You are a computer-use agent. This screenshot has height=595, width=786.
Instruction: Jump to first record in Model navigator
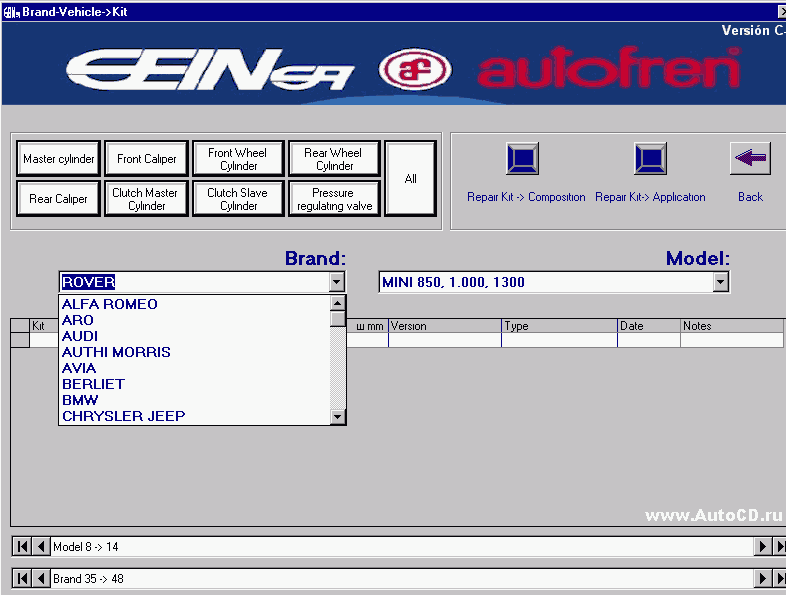point(22,547)
